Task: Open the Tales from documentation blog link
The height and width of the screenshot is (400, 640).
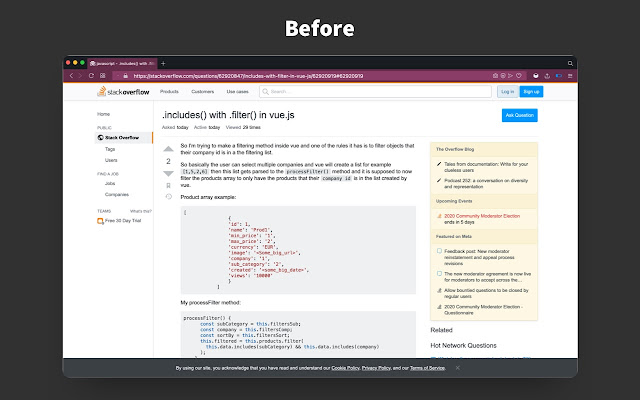Action: (x=486, y=167)
